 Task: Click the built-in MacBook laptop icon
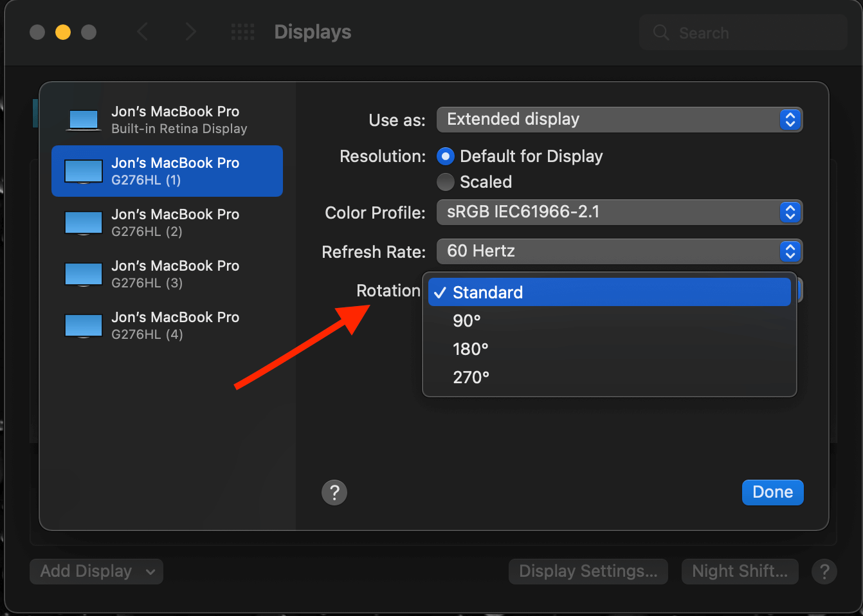[84, 120]
